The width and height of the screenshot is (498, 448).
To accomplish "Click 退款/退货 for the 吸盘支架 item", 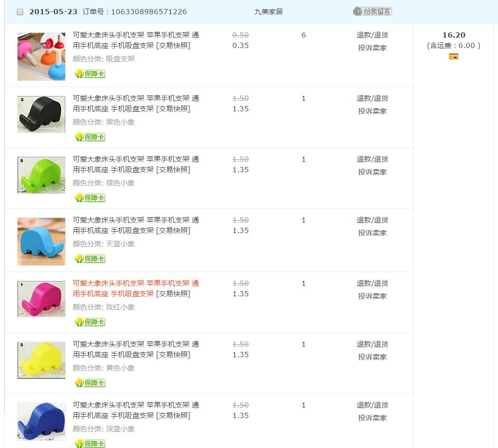I will pyautogui.click(x=372, y=35).
